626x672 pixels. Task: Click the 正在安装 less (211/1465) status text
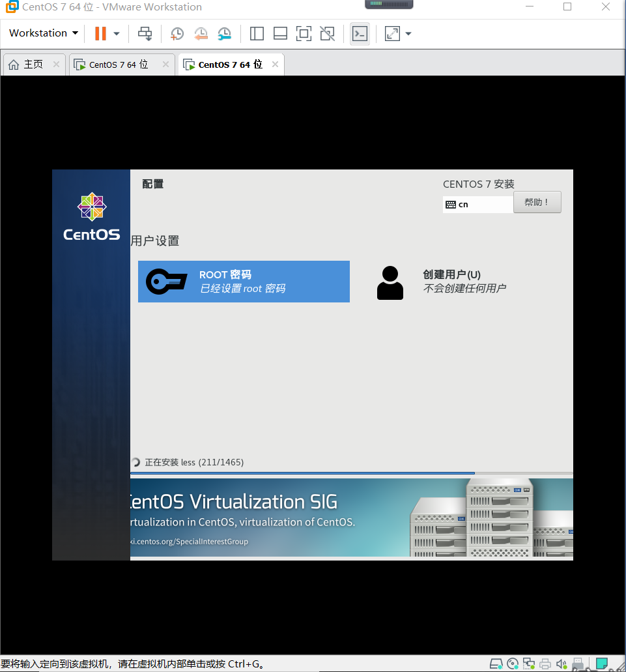[x=194, y=462]
